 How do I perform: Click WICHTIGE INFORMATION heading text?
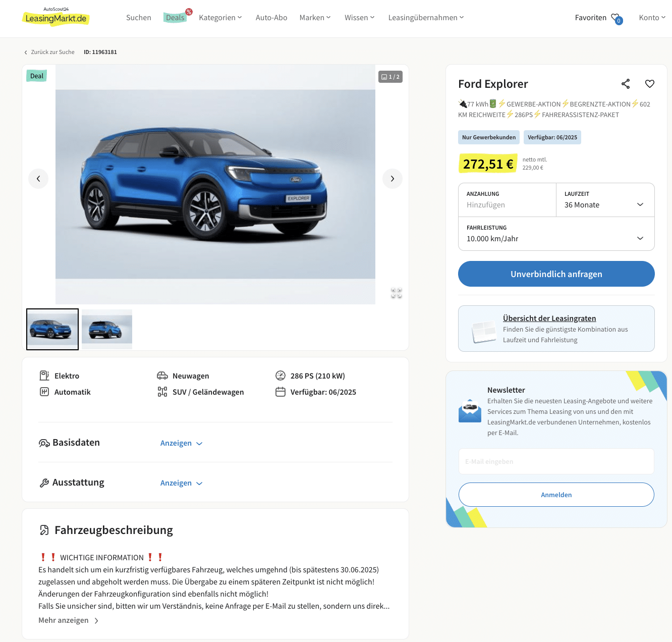[x=102, y=558]
